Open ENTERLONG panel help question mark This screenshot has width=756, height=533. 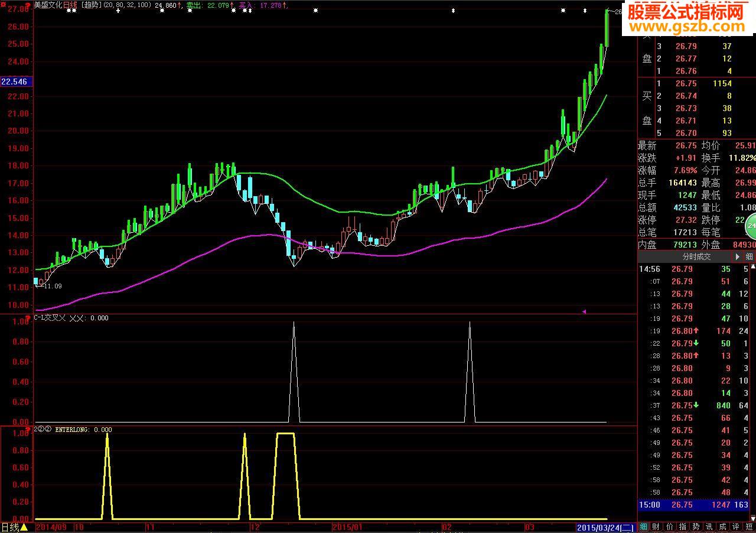[28, 429]
